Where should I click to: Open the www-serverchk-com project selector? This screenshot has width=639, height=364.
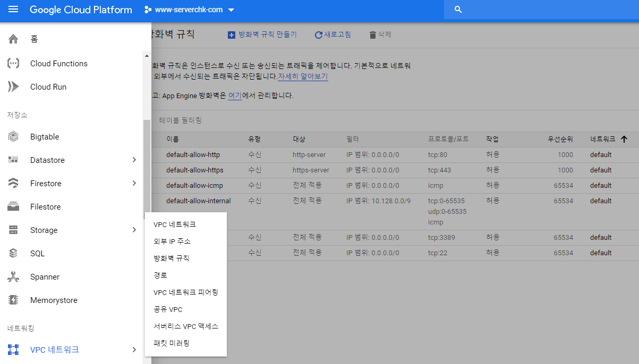coord(189,10)
